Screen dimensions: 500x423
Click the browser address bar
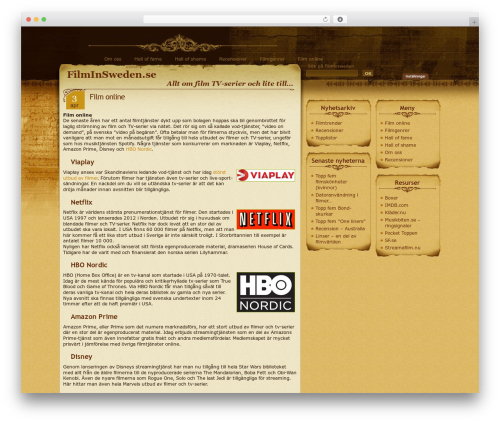[237, 19]
